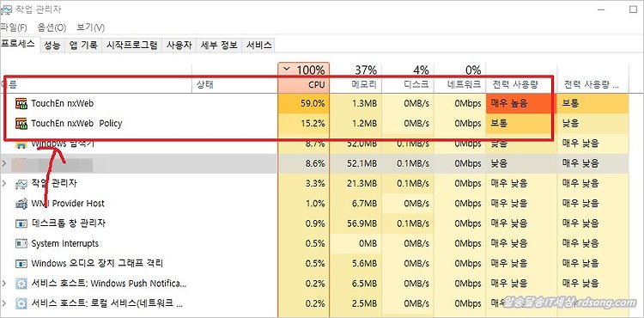Switch to the 시작프로그램 tab
This screenshot has width=644, height=318.
132,46
